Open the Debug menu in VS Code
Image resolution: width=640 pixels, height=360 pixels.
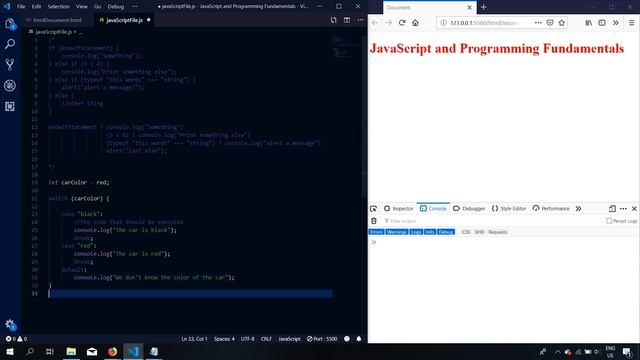point(116,7)
